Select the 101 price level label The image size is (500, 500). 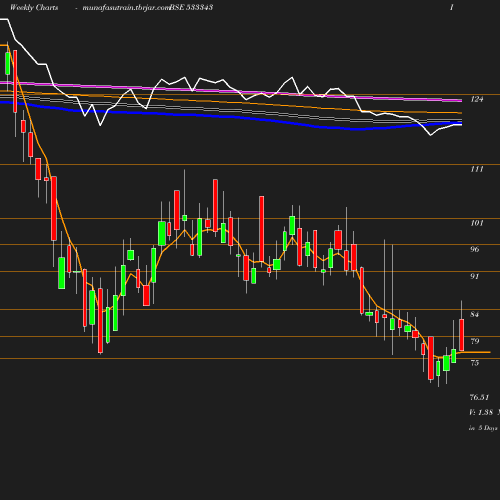tap(477, 223)
